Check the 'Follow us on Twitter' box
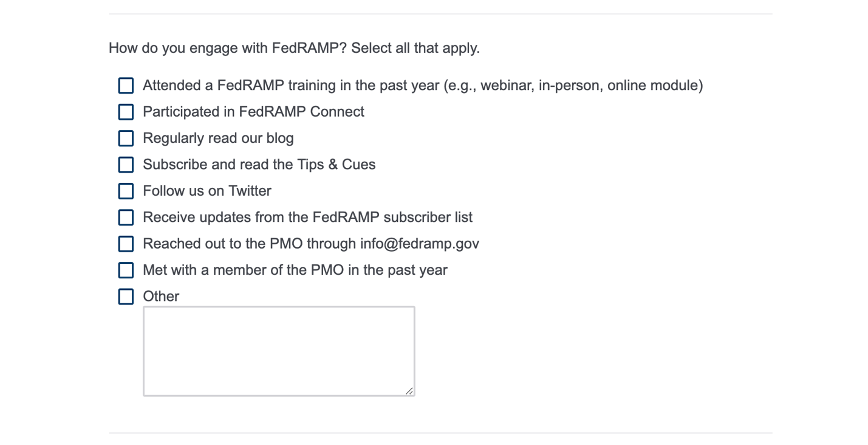 pyautogui.click(x=126, y=191)
